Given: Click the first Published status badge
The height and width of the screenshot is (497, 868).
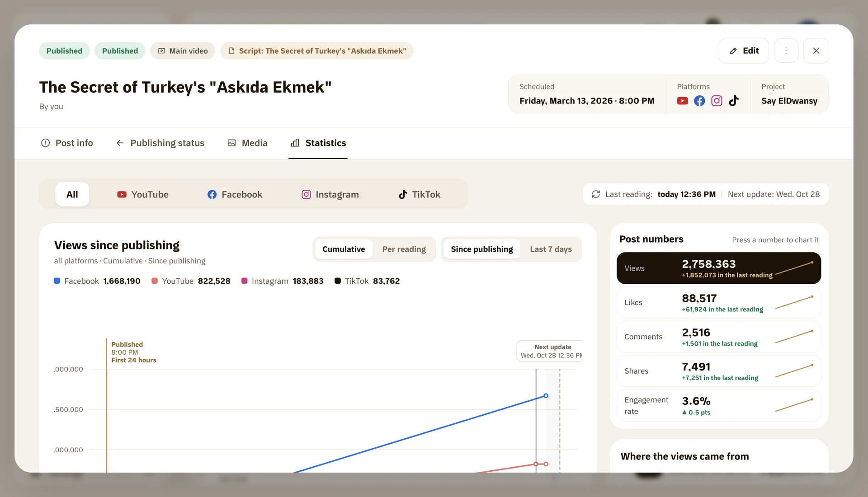Looking at the screenshot, I should tap(64, 51).
